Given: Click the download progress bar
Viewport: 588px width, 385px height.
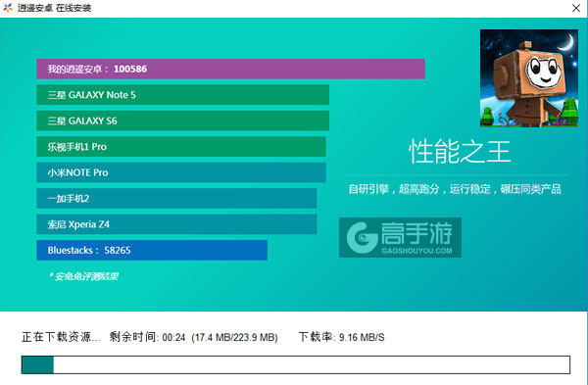Looking at the screenshot, I should (296, 364).
